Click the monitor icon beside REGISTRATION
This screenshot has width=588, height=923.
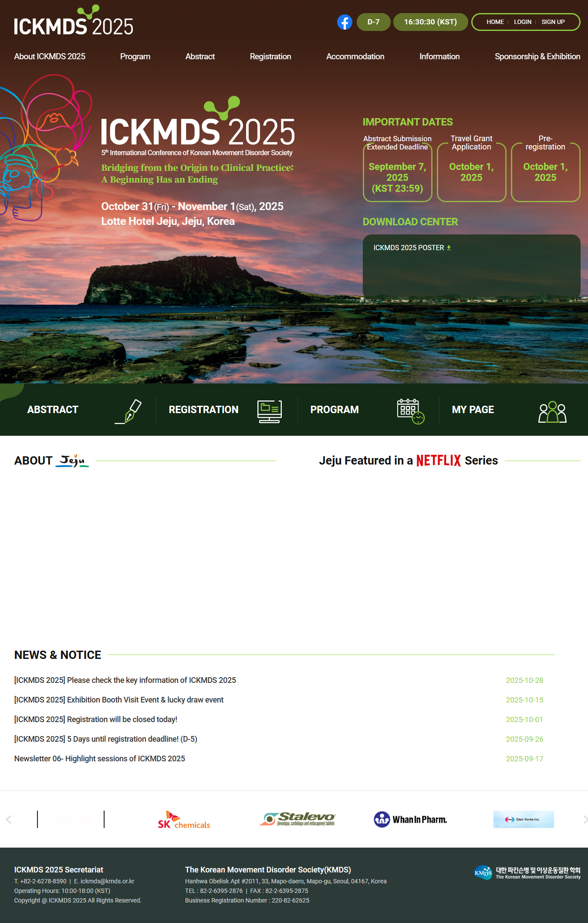click(x=269, y=411)
